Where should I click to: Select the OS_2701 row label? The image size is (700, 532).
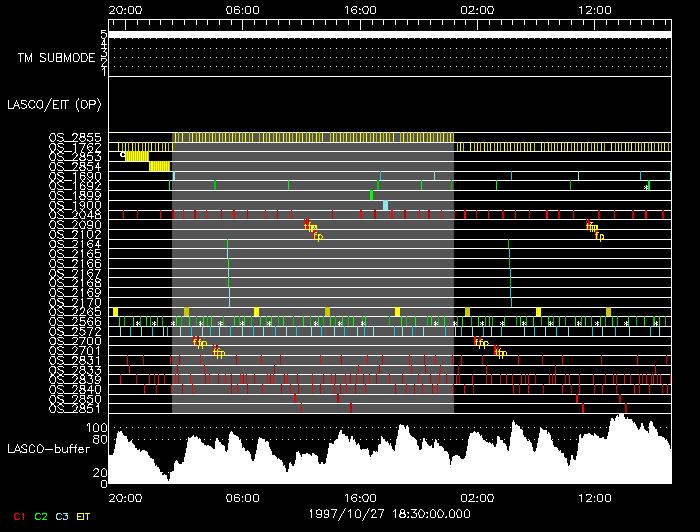pos(75,351)
